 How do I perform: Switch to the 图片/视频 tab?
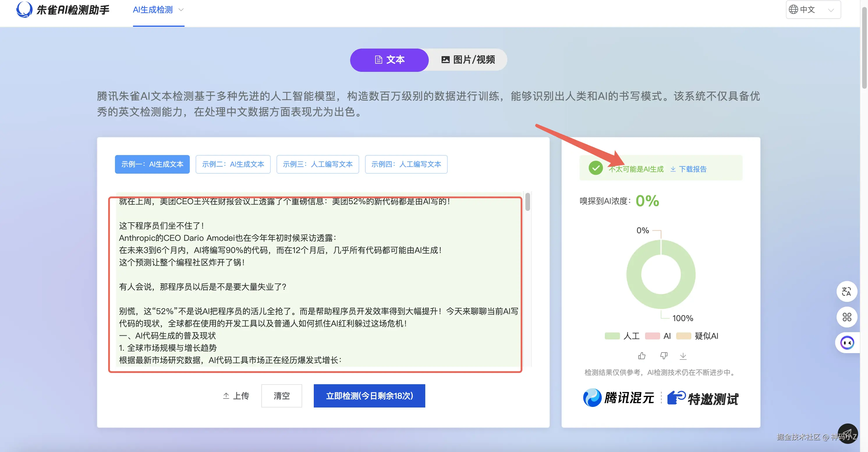[x=468, y=60]
